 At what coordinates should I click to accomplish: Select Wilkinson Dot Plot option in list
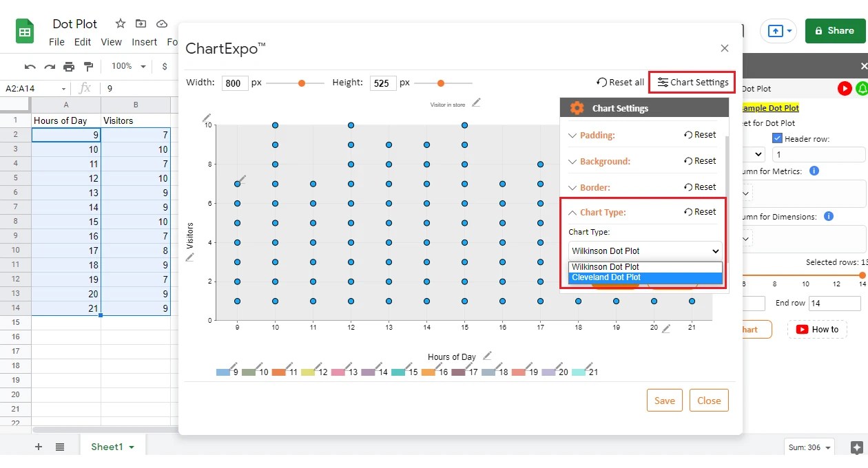click(645, 267)
